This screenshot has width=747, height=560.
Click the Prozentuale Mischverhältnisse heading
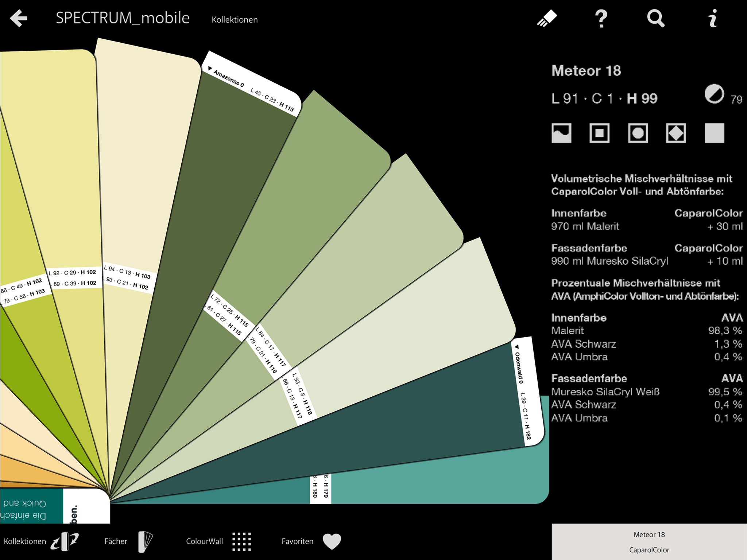[645, 289]
